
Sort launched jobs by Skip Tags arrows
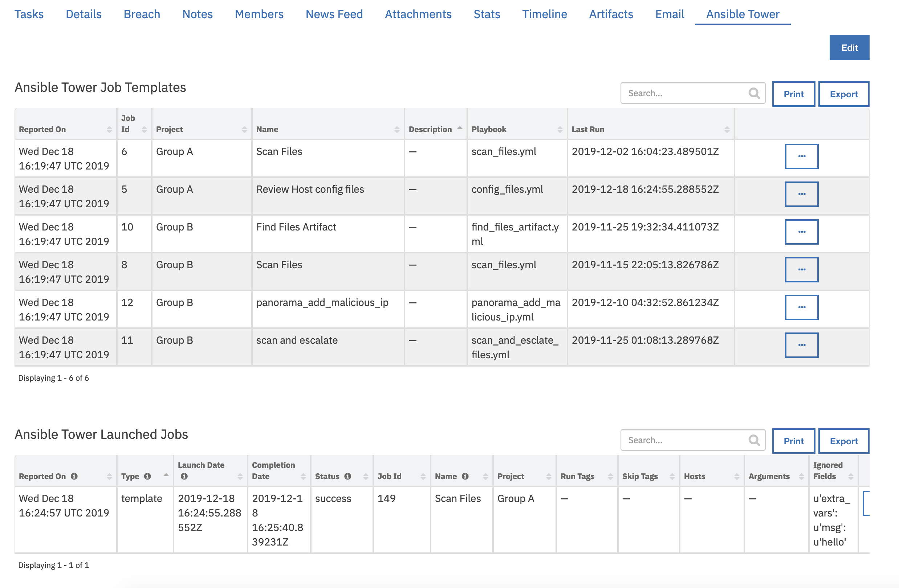click(x=672, y=477)
